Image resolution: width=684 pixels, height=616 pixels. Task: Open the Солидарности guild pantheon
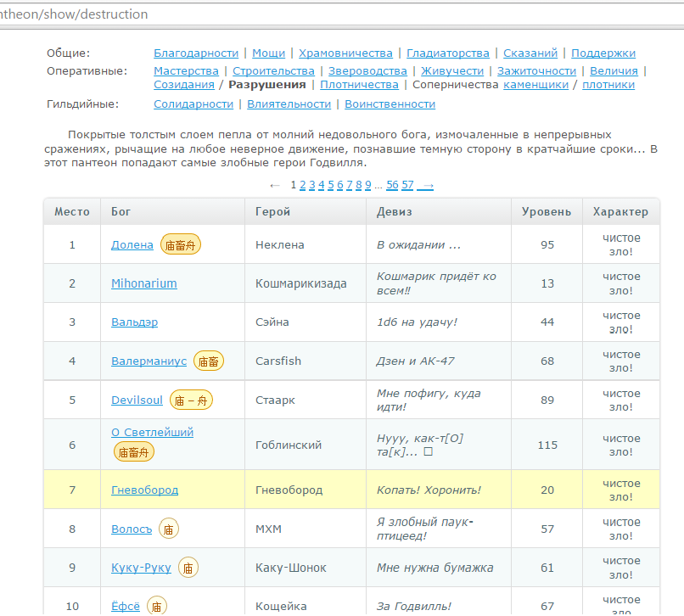(x=193, y=104)
